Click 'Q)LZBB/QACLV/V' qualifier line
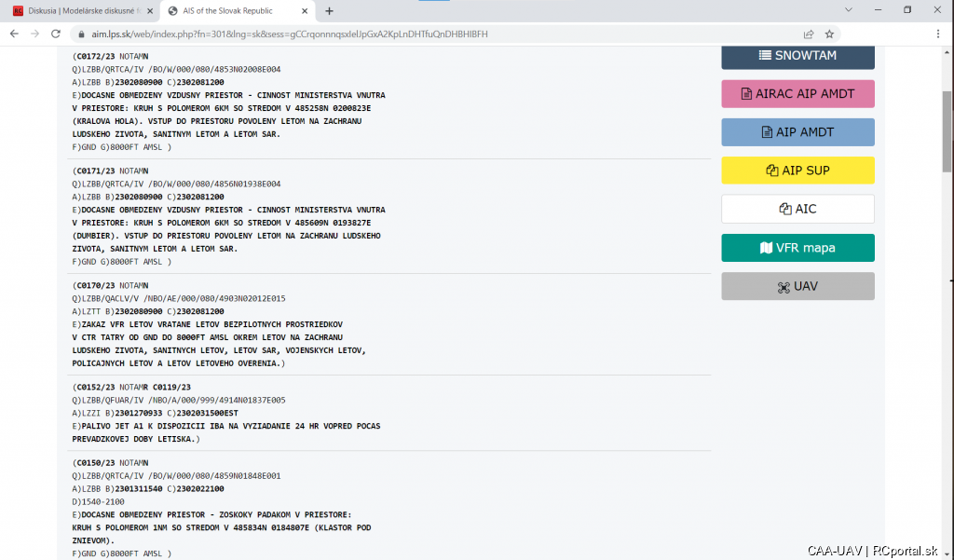954x560 pixels. coord(179,299)
